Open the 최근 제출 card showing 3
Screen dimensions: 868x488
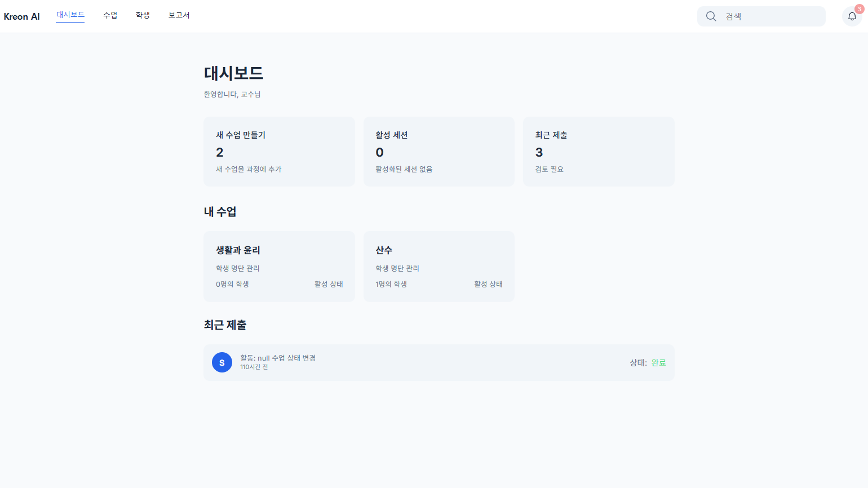coord(599,151)
